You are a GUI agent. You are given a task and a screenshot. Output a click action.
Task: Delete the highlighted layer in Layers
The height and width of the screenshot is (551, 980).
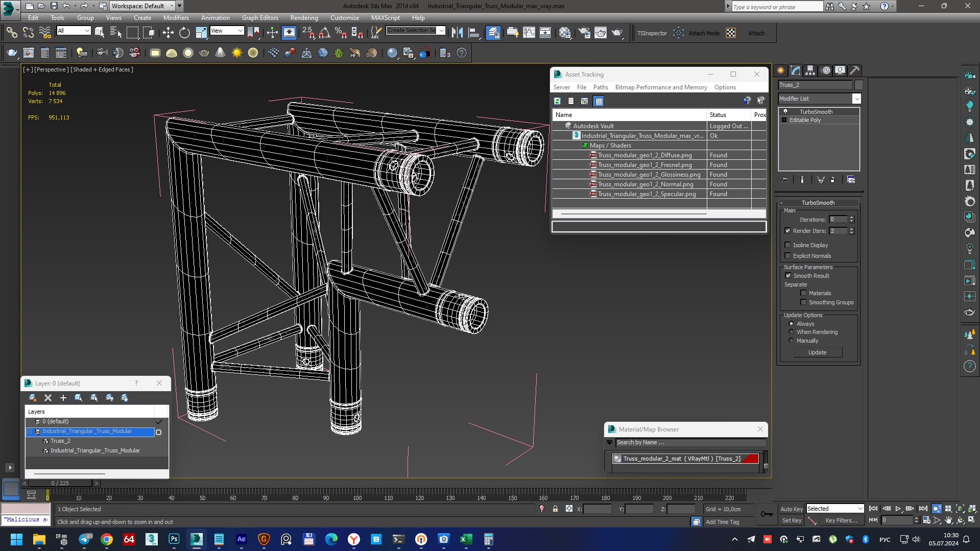click(48, 397)
